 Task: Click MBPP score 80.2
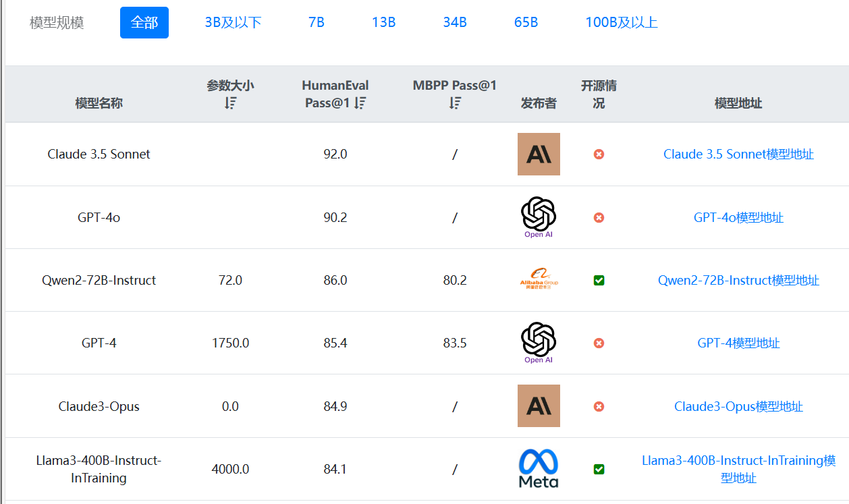point(455,280)
